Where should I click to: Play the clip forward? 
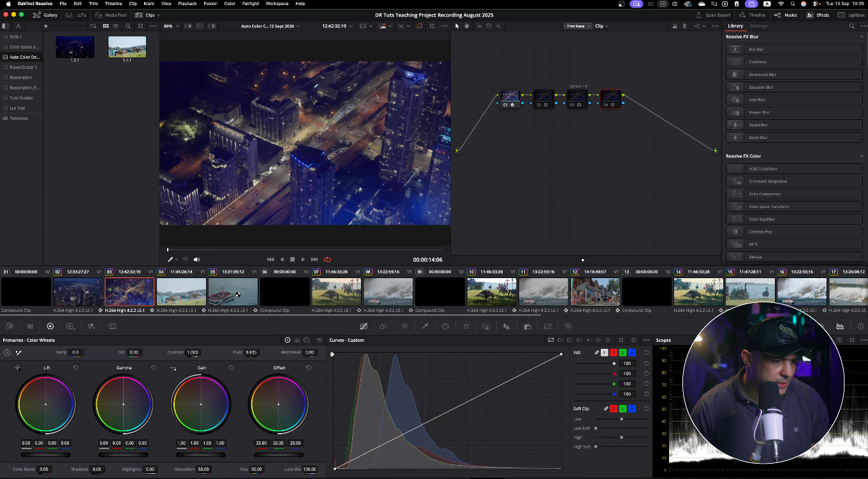303,260
